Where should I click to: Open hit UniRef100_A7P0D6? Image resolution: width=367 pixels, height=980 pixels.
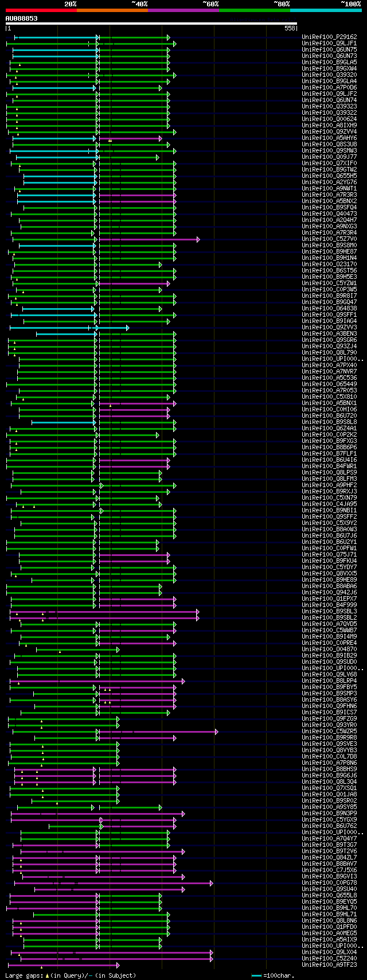(329, 88)
